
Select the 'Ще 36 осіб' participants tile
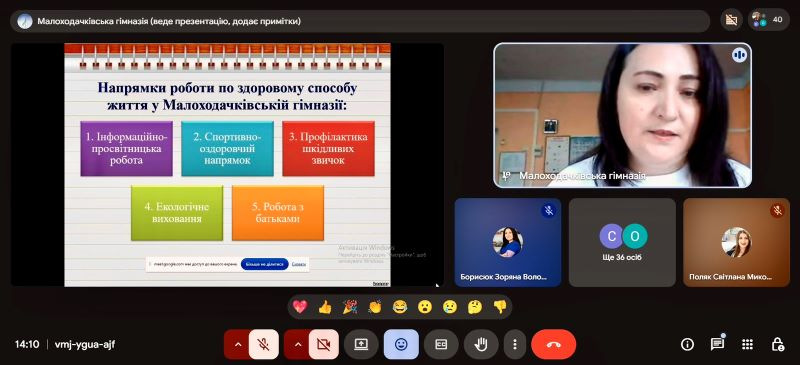tap(622, 242)
